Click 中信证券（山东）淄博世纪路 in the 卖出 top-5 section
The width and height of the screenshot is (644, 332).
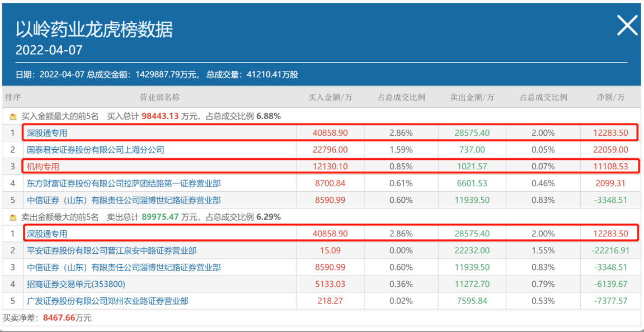(124, 268)
